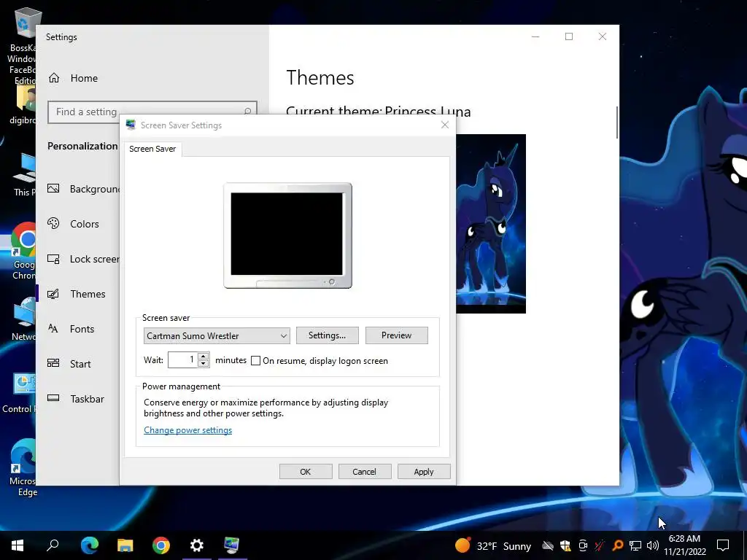Switch to Settings gear on taskbar
This screenshot has height=560, width=747.
point(197,545)
